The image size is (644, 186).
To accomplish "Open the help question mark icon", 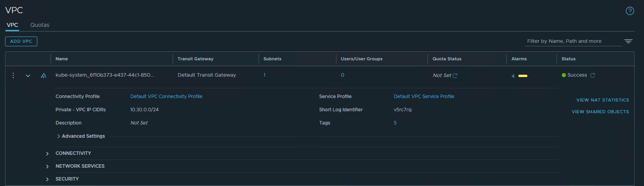I will pyautogui.click(x=630, y=11).
